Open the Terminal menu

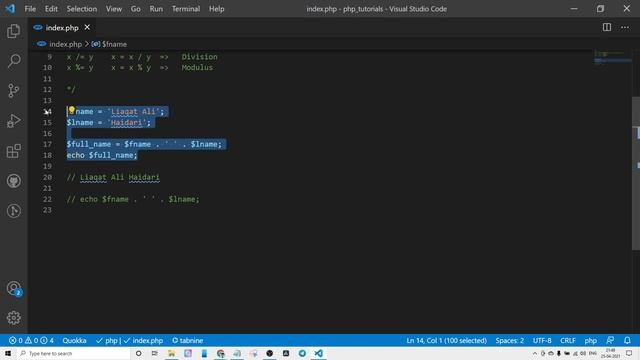coord(186,9)
